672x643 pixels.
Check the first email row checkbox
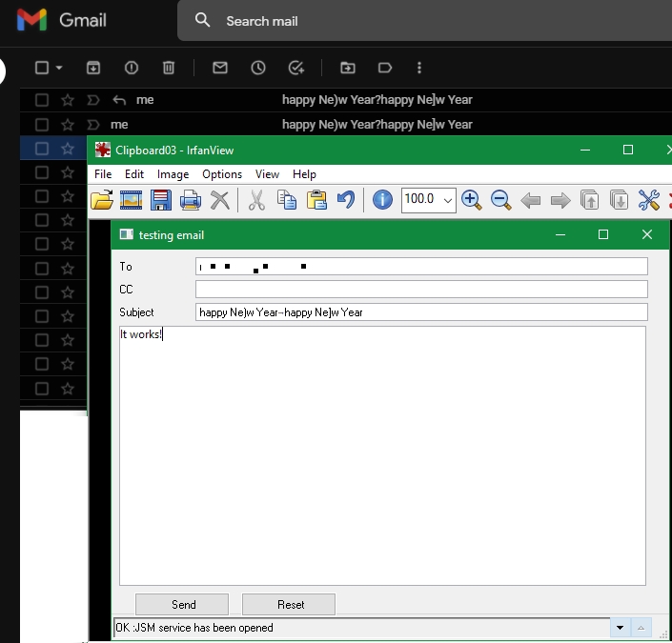(x=42, y=100)
